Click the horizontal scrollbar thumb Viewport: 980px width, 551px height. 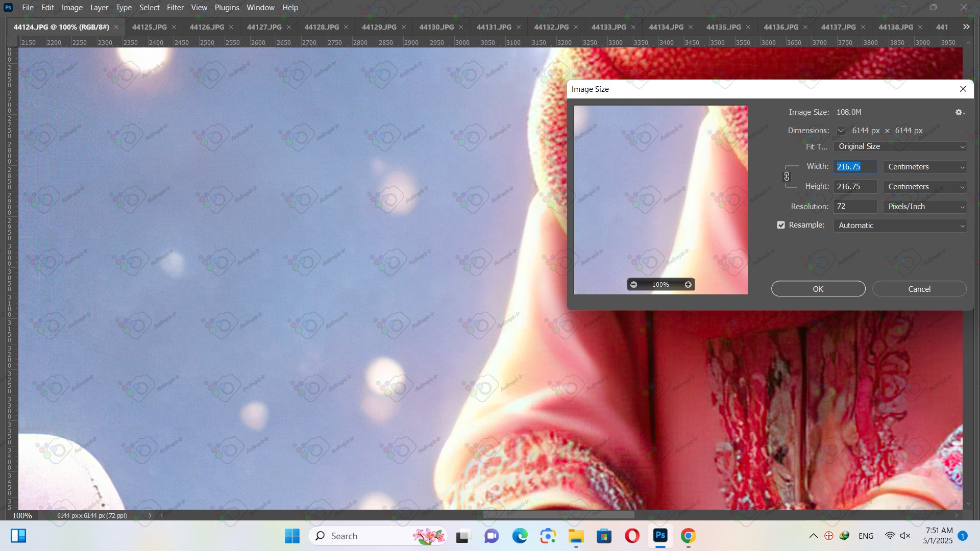click(x=559, y=515)
